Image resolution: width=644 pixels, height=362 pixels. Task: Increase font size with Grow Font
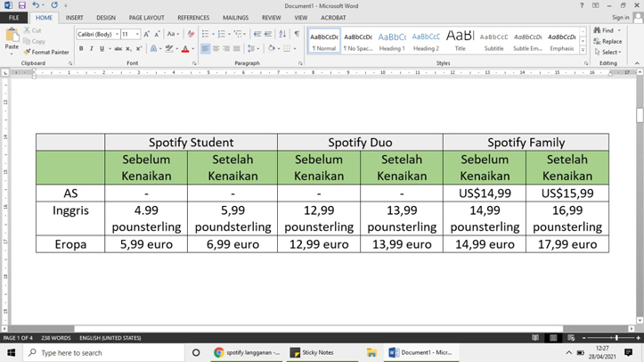147,34
